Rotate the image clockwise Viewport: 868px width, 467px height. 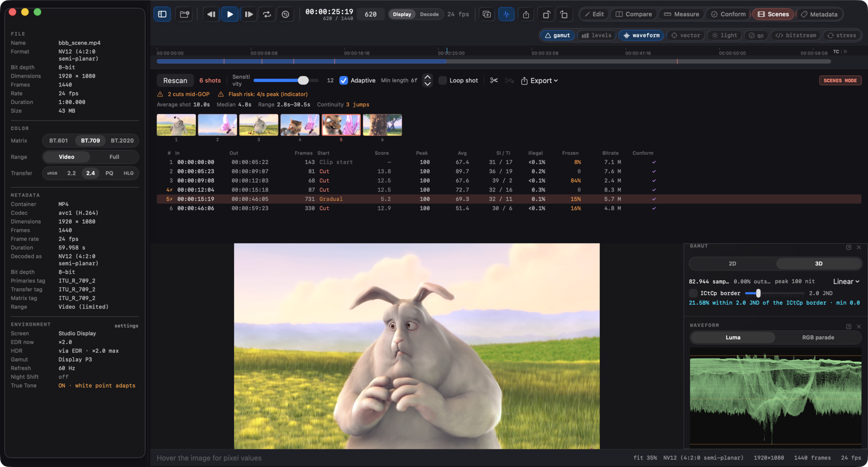click(x=546, y=14)
